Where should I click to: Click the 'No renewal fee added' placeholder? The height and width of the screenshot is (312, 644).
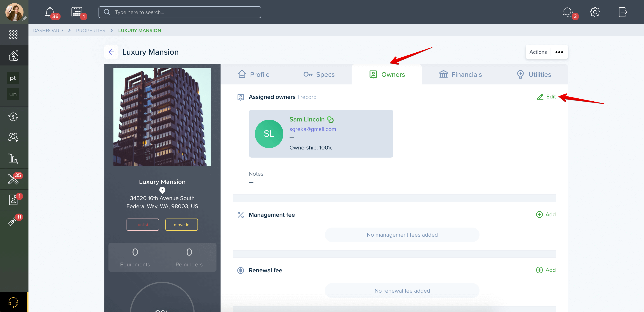tap(402, 291)
